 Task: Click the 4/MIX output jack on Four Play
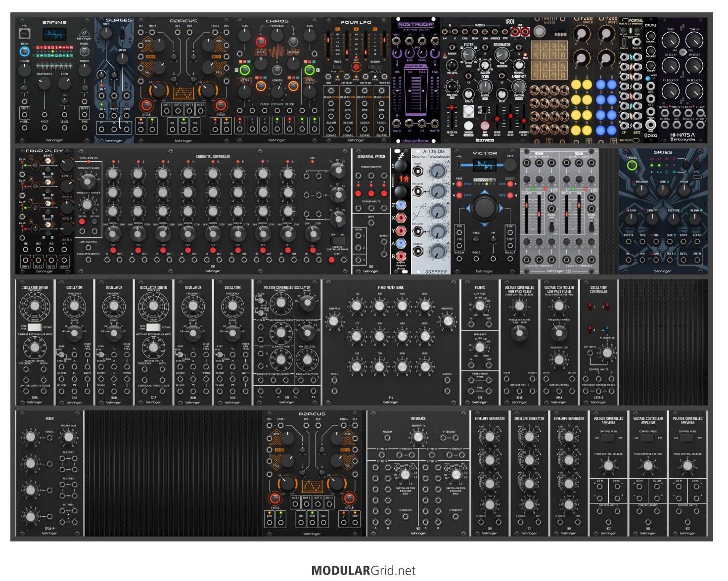coord(64,261)
